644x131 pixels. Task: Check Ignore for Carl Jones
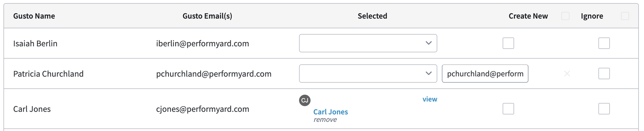coord(604,109)
